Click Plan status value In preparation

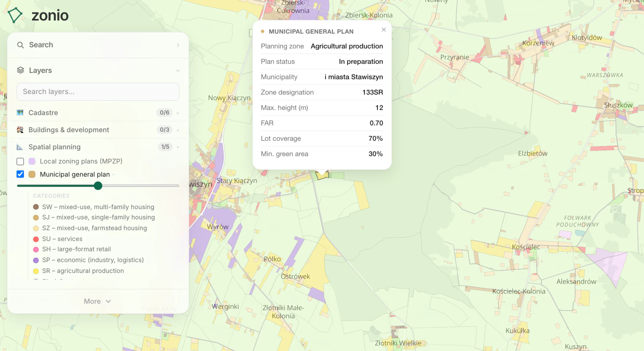click(361, 61)
